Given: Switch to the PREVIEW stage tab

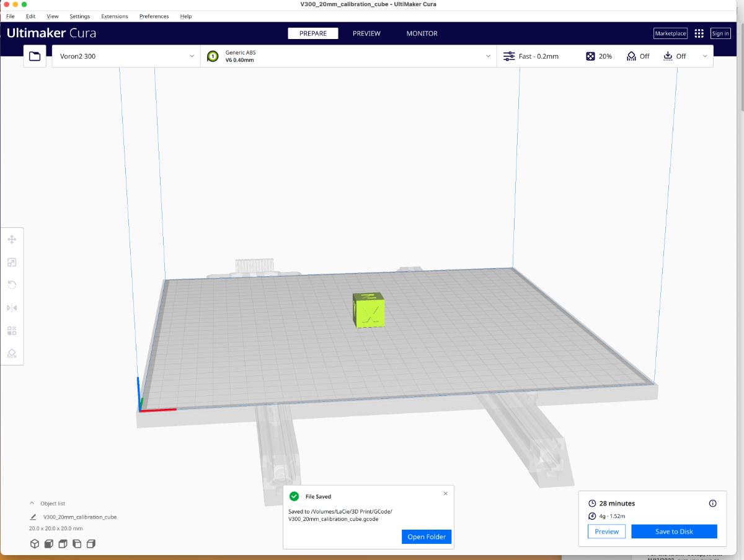Looking at the screenshot, I should (x=366, y=33).
